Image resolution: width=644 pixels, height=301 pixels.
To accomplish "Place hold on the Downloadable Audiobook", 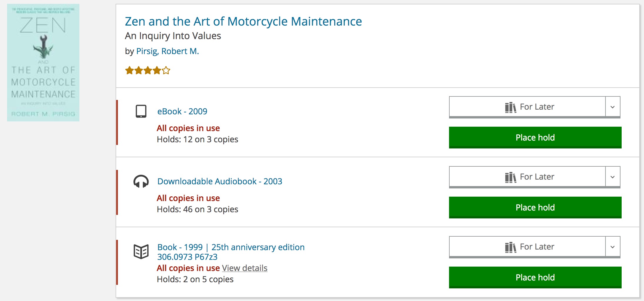I will coord(535,208).
